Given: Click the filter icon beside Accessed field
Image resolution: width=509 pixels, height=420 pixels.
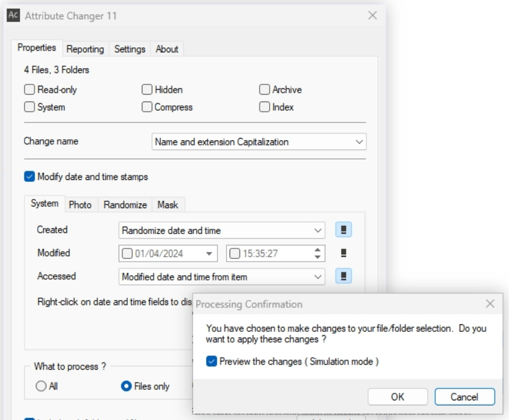Looking at the screenshot, I should tap(343, 276).
